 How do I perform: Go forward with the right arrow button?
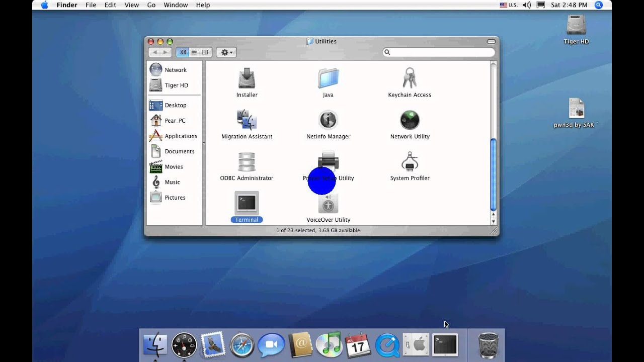[166, 52]
